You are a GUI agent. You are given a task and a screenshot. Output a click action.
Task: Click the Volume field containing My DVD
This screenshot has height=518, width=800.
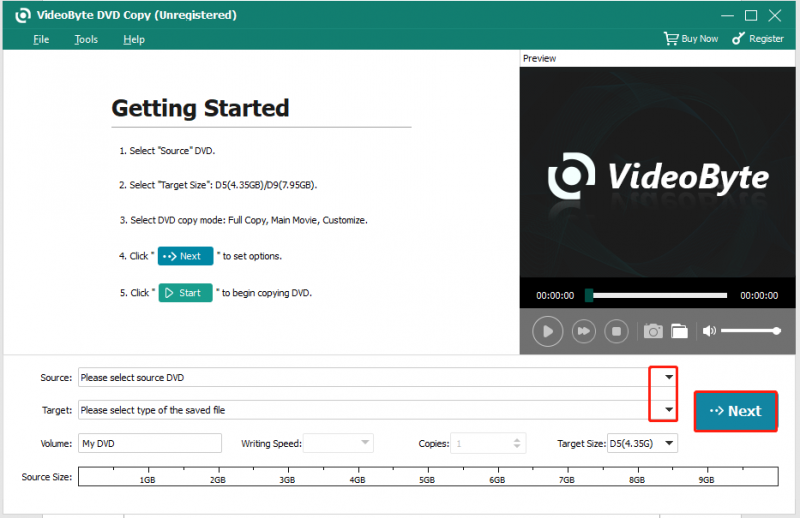coord(150,443)
